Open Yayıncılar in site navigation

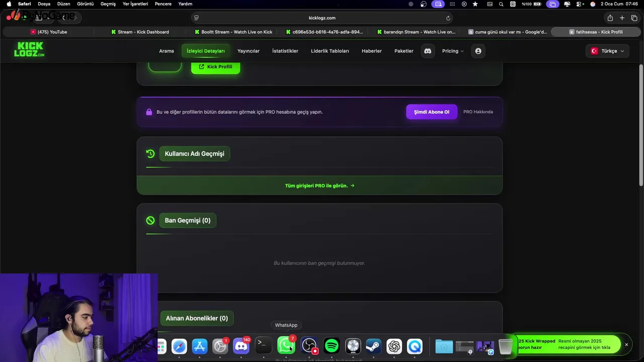(x=249, y=51)
